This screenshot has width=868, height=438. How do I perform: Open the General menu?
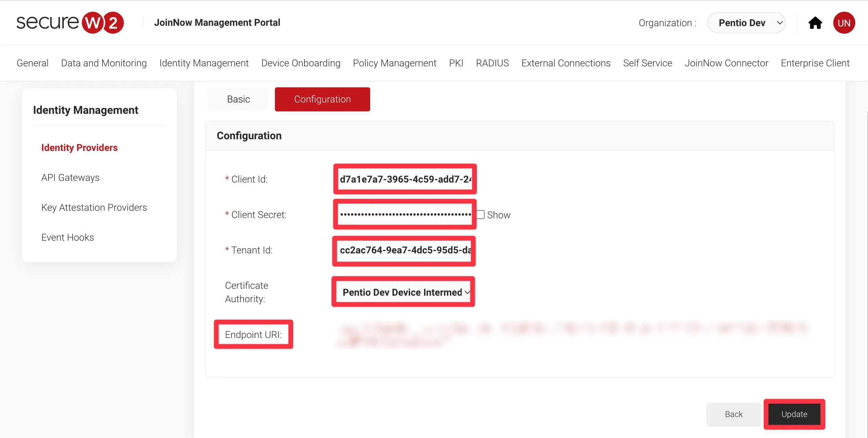pos(32,63)
